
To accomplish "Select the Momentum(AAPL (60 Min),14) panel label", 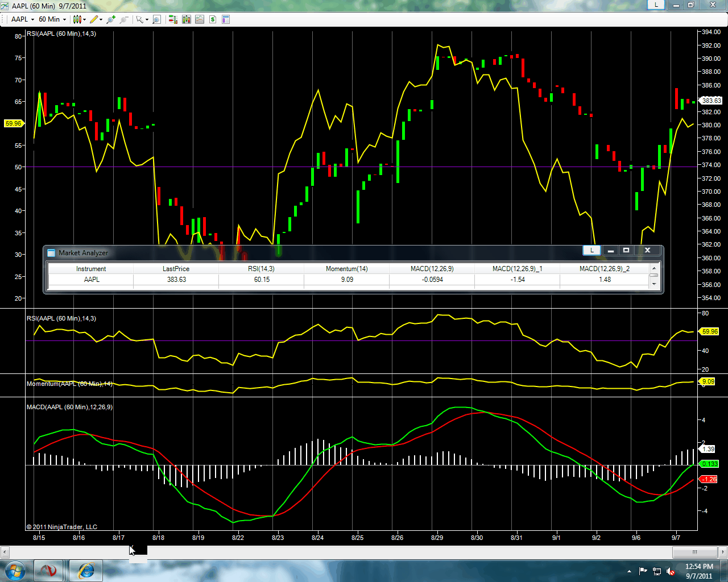I will pyautogui.click(x=69, y=384).
